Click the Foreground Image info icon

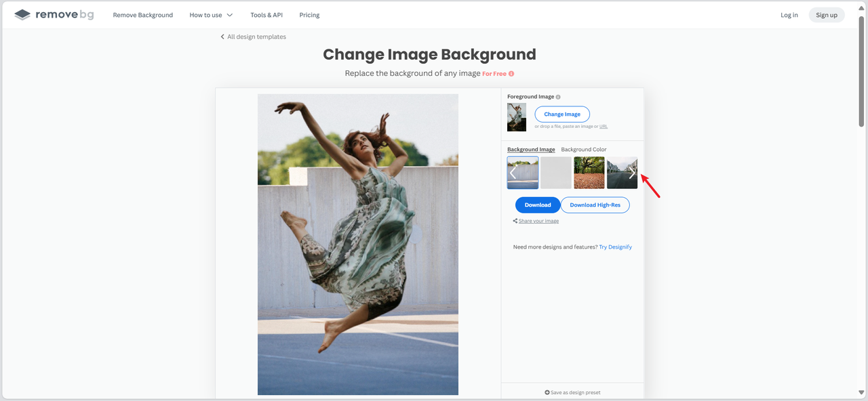pos(558,97)
